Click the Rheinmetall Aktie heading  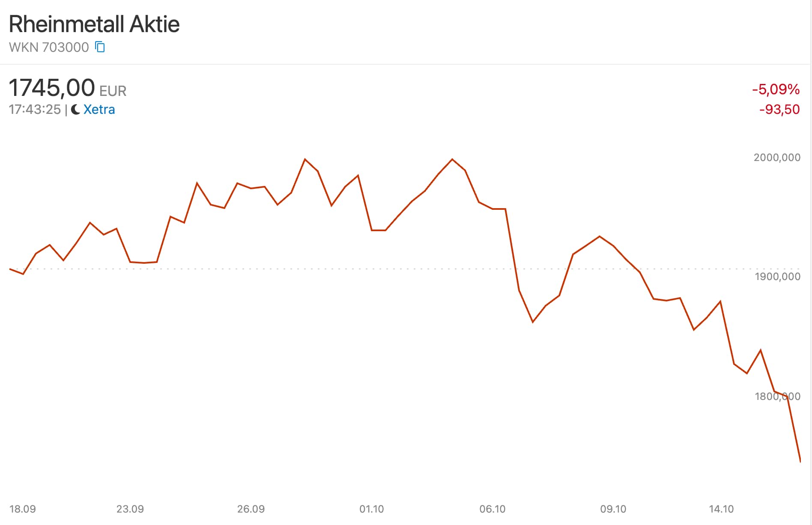(94, 24)
